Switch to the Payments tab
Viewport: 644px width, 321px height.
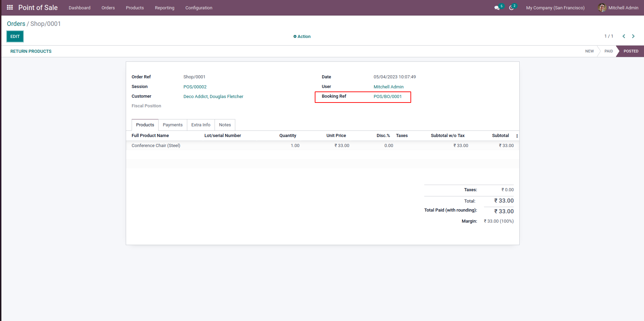(172, 125)
